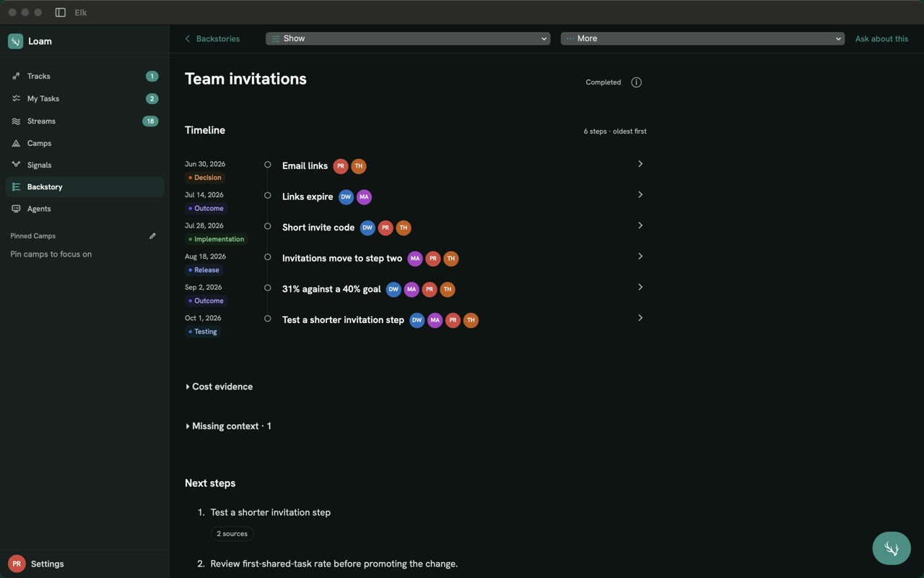
Task: Open Streams from the sidebar
Action: pyautogui.click(x=84, y=121)
